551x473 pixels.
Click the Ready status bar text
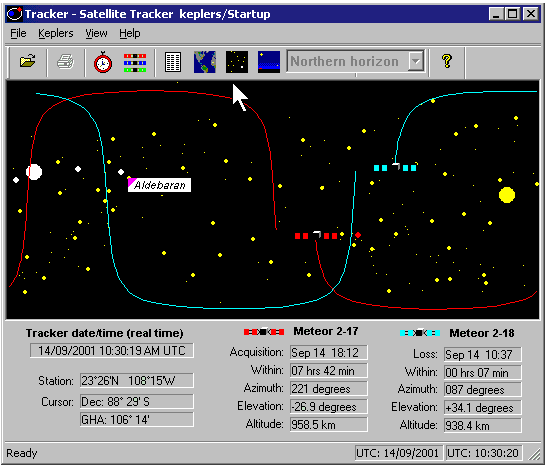click(x=21, y=453)
